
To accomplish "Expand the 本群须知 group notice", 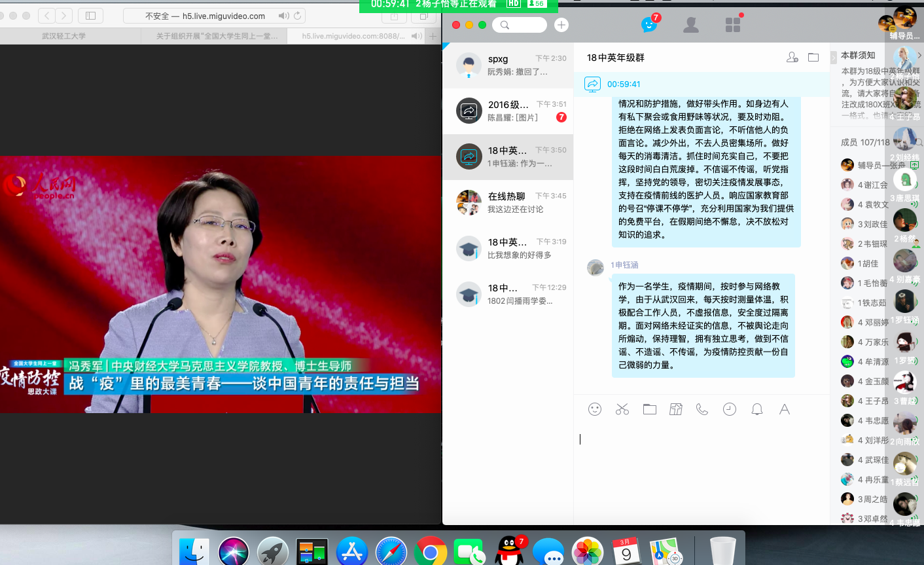I will click(919, 56).
